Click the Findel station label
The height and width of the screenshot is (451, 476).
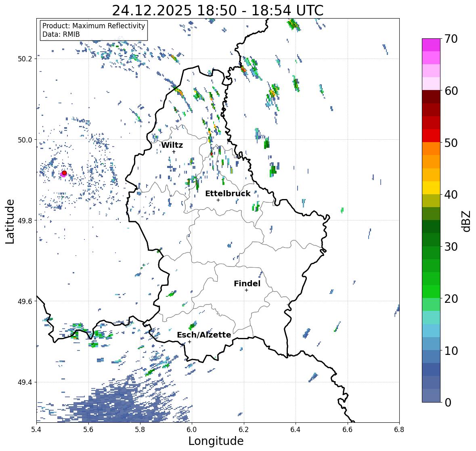tap(247, 283)
